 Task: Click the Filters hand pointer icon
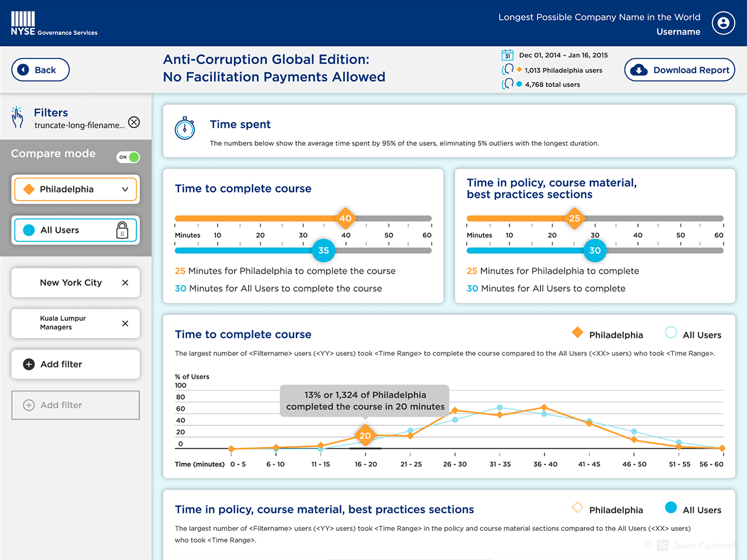click(x=18, y=117)
